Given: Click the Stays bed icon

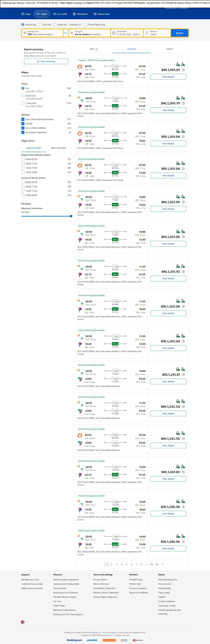Looking at the screenshot, I should (x=23, y=14).
